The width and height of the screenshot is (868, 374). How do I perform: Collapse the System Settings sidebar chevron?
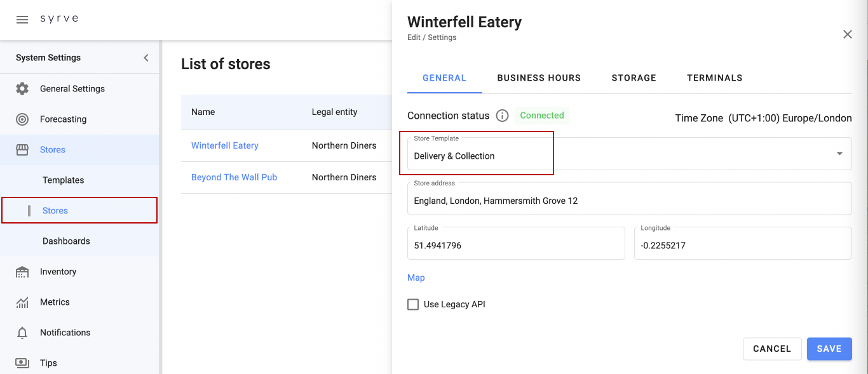click(x=146, y=58)
